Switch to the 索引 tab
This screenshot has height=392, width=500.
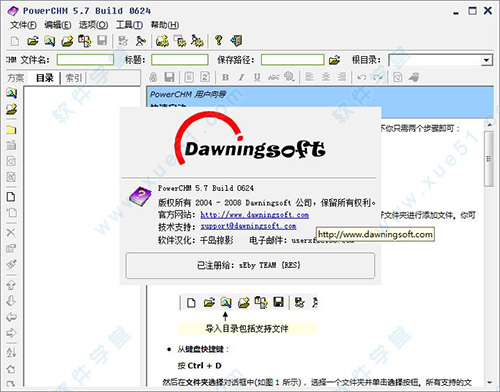click(74, 78)
